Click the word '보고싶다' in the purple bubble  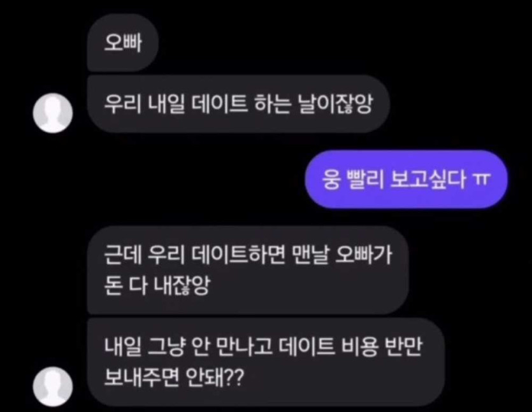(x=428, y=179)
